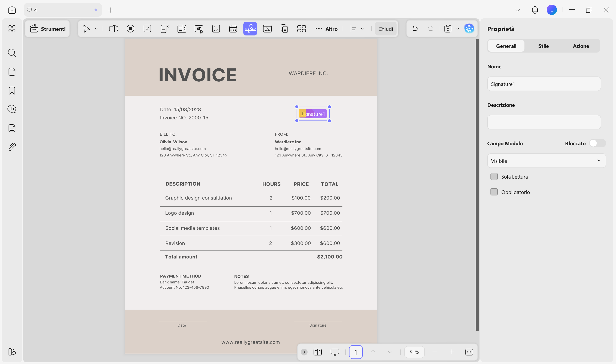Open the notifications bell

point(535,10)
